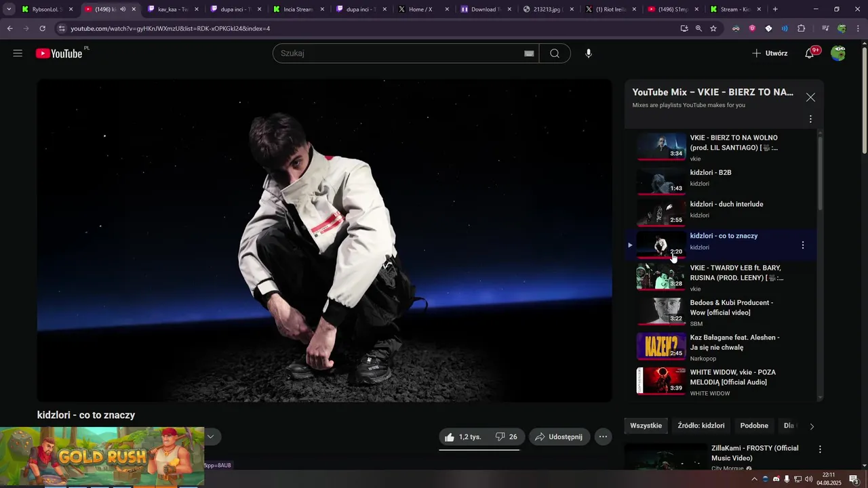Switch to the Stream - Kick tab
Viewport: 868px width, 488px height.
click(x=736, y=9)
